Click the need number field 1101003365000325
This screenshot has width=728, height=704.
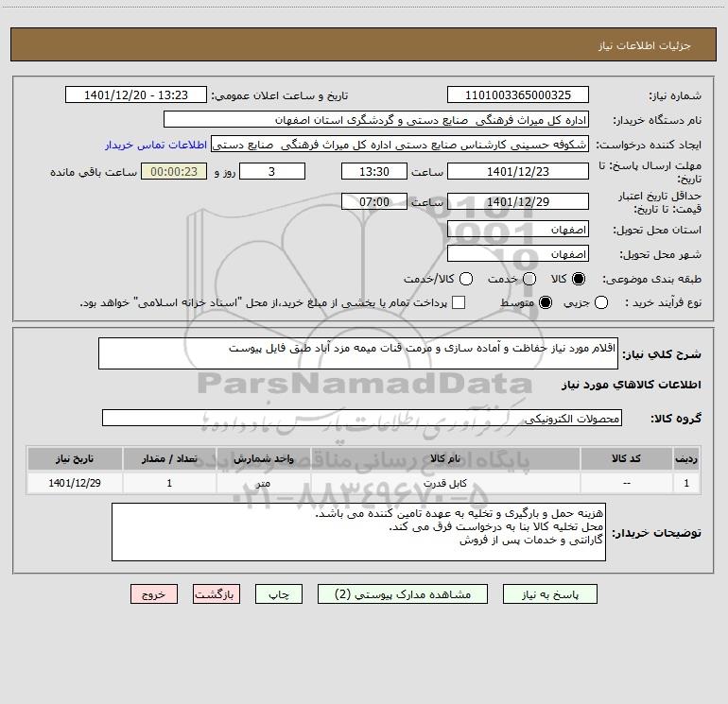[518, 94]
